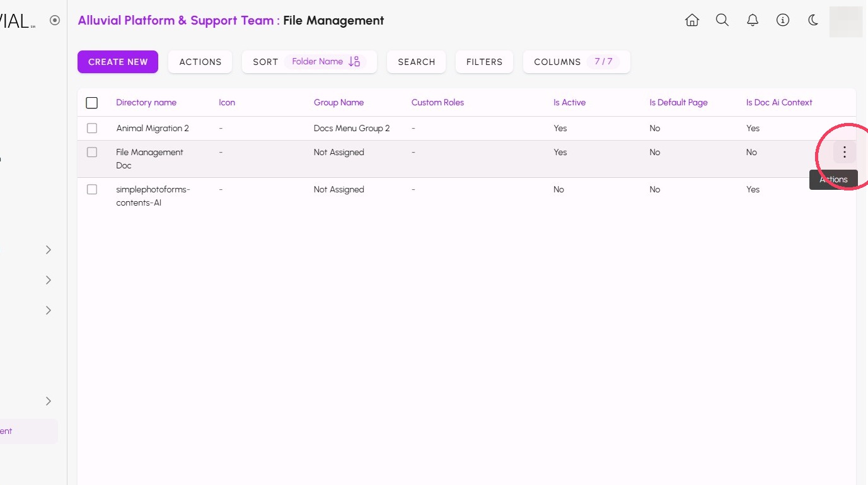Toggle sidebar pin circle icon
Image resolution: width=868 pixels, height=485 pixels.
55,20
